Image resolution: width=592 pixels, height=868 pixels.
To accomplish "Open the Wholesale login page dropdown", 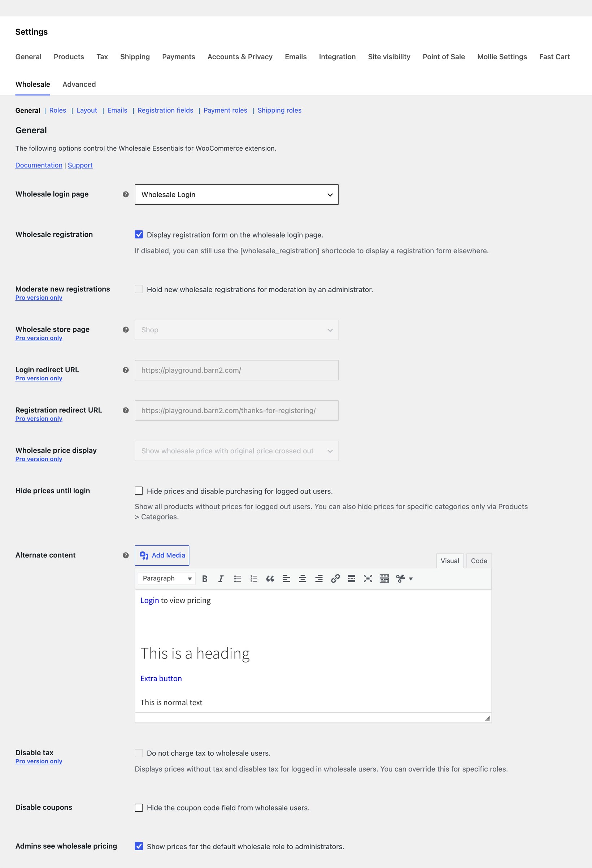I will pyautogui.click(x=237, y=194).
